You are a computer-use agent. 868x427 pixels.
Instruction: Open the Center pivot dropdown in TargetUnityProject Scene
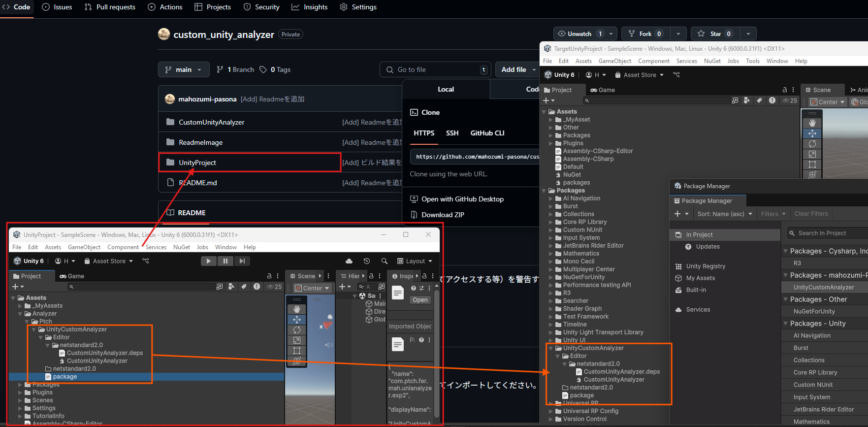pyautogui.click(x=827, y=102)
